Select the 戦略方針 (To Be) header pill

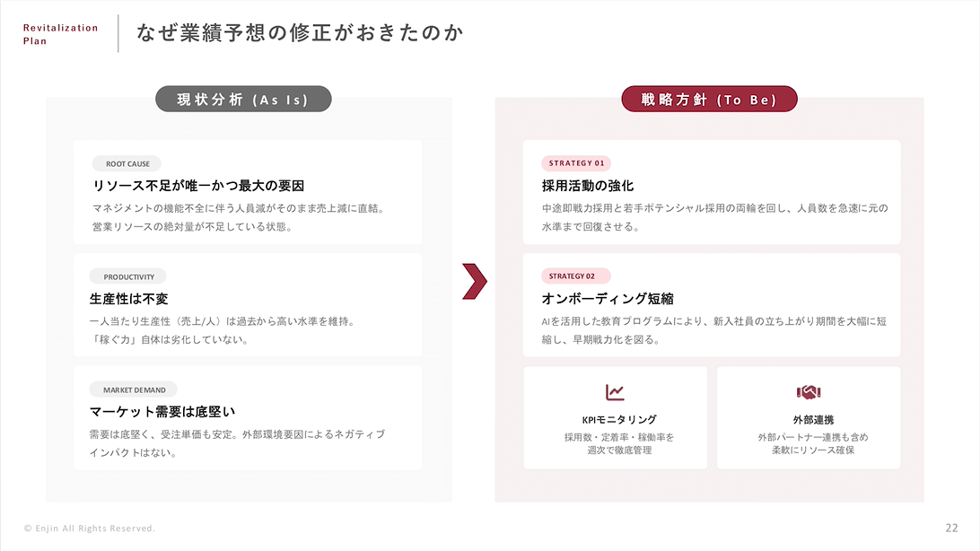[x=709, y=100]
